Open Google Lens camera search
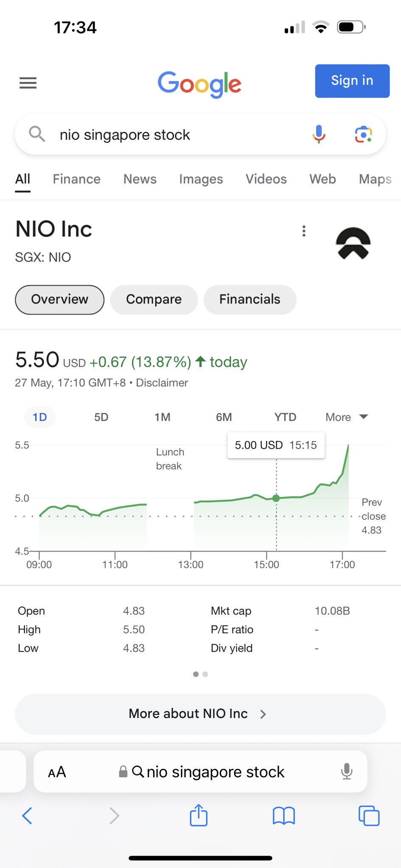This screenshot has width=401, height=868. pyautogui.click(x=363, y=134)
